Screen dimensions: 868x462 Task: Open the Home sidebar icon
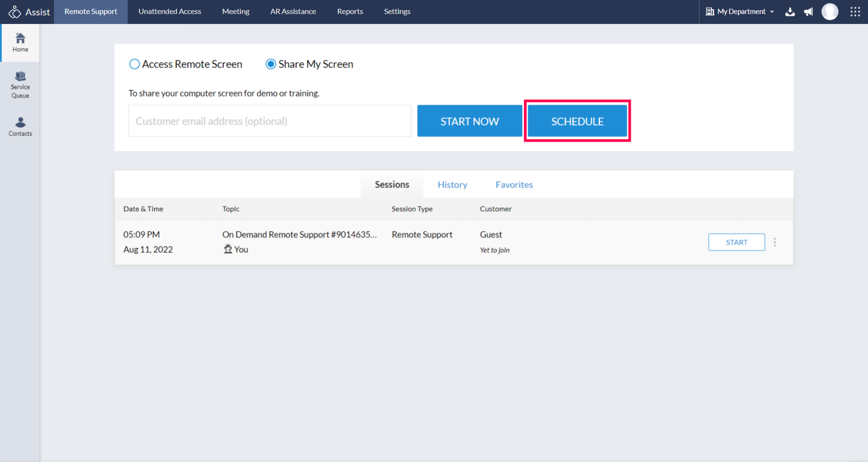click(20, 42)
